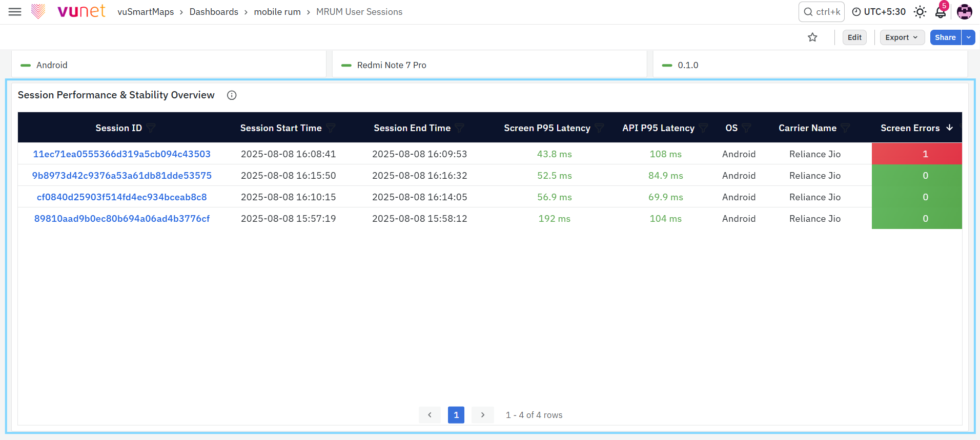Go to Dashboards breadcrumb
Viewport: 980px width, 440px height.
[x=214, y=12]
